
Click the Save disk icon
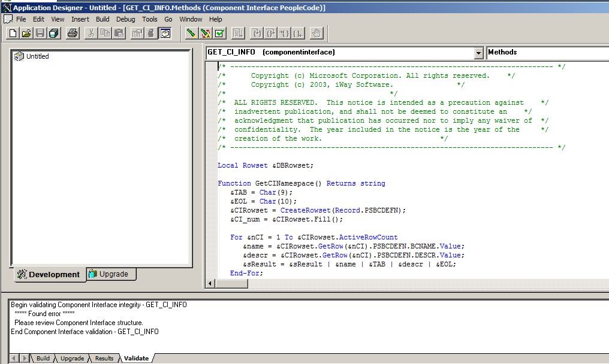(40, 34)
